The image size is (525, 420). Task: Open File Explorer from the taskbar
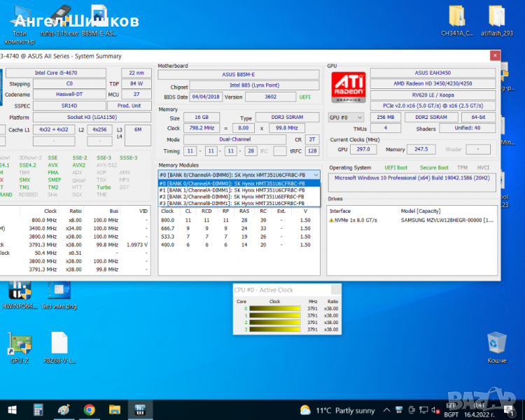[115, 409]
